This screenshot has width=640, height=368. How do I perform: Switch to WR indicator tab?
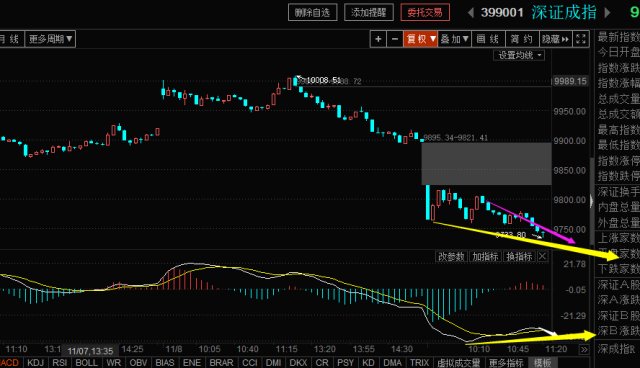point(113,363)
